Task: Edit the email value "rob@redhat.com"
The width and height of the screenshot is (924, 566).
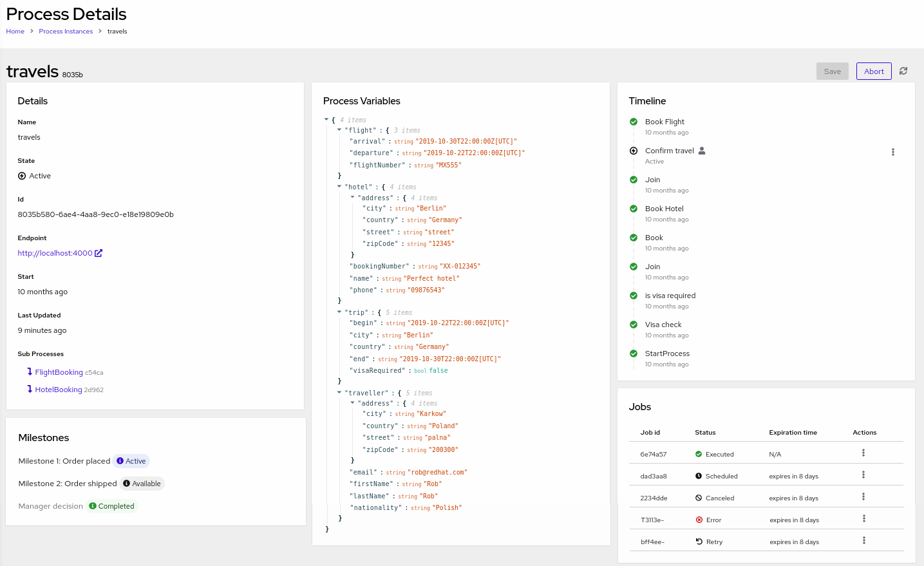Action: click(x=438, y=473)
